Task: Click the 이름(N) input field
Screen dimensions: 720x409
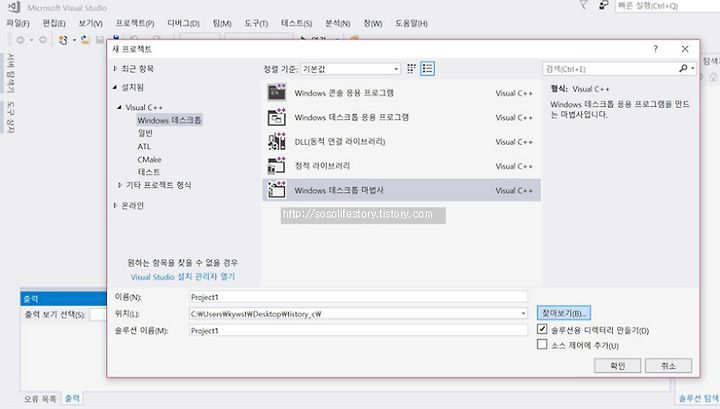Action: [x=358, y=297]
